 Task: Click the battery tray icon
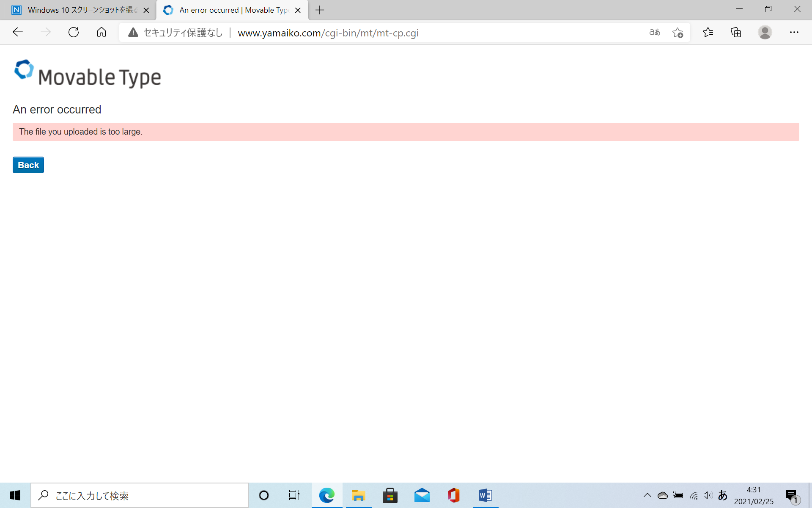[x=678, y=495]
